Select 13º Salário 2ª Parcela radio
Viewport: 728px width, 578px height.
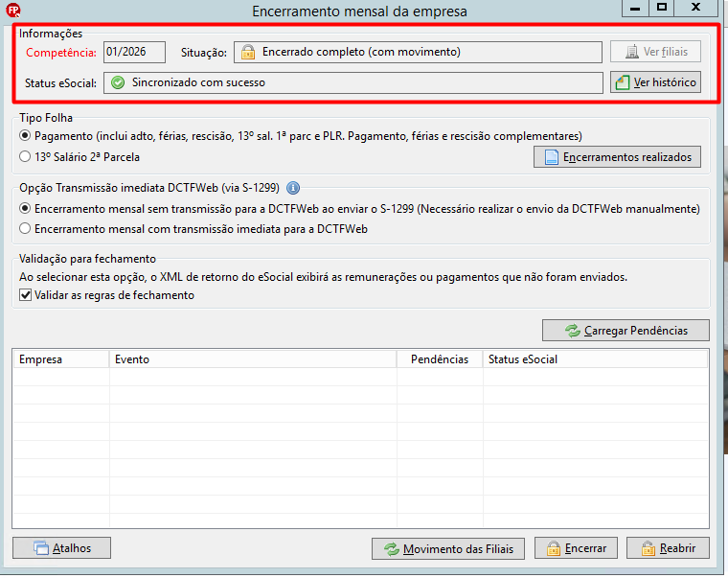coord(25,156)
